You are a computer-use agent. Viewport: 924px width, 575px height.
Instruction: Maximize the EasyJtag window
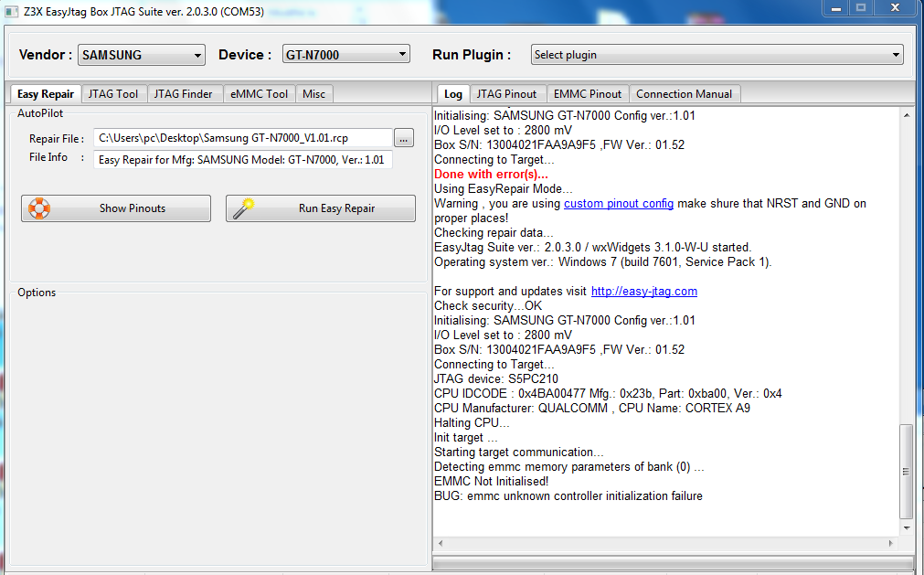tap(861, 8)
